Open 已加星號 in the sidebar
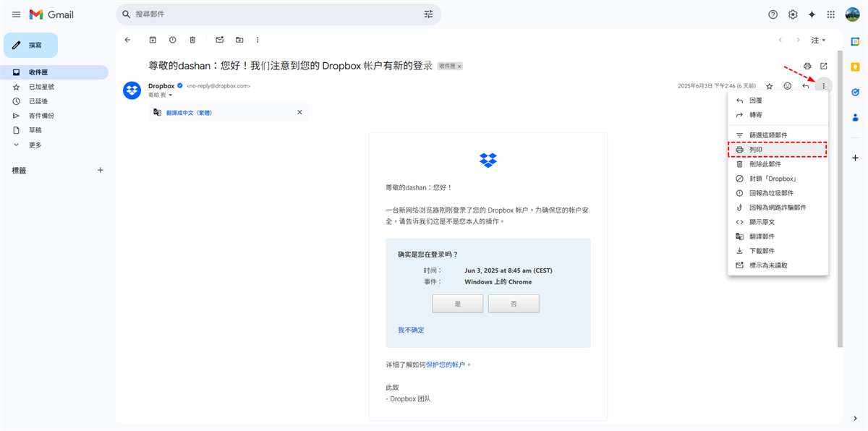The height and width of the screenshot is (431, 868). click(x=55, y=87)
